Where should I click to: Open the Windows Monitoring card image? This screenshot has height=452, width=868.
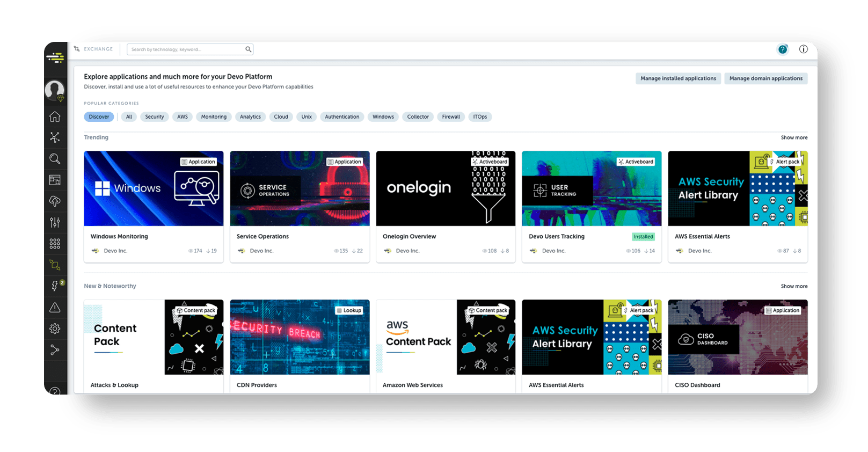(x=154, y=188)
